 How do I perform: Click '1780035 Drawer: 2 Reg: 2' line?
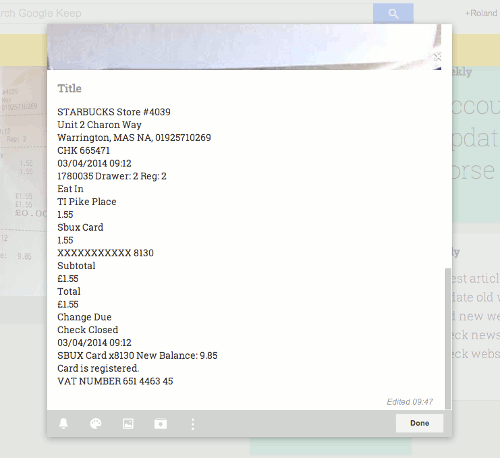pyautogui.click(x=112, y=176)
